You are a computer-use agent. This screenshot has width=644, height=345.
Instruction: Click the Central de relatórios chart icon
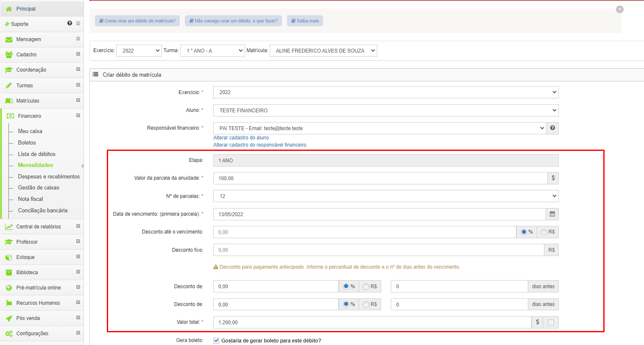point(9,227)
